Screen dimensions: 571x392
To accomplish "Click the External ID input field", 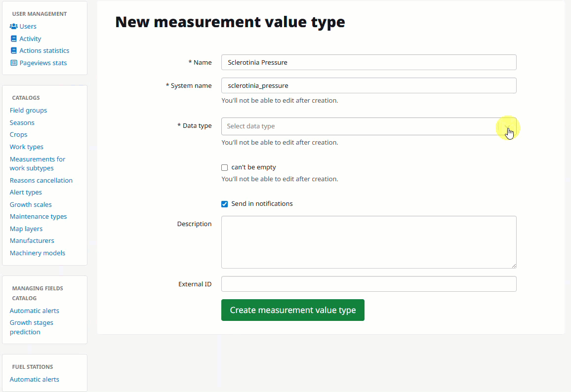I will click(x=368, y=284).
